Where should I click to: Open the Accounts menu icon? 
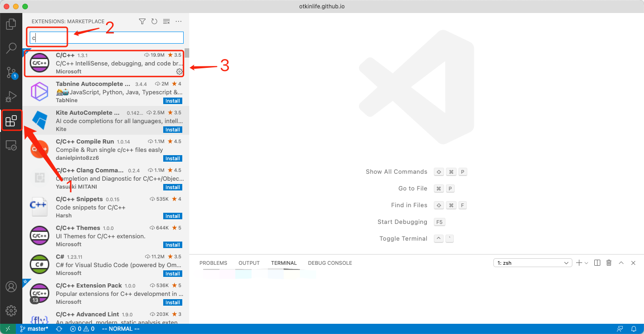click(11, 287)
